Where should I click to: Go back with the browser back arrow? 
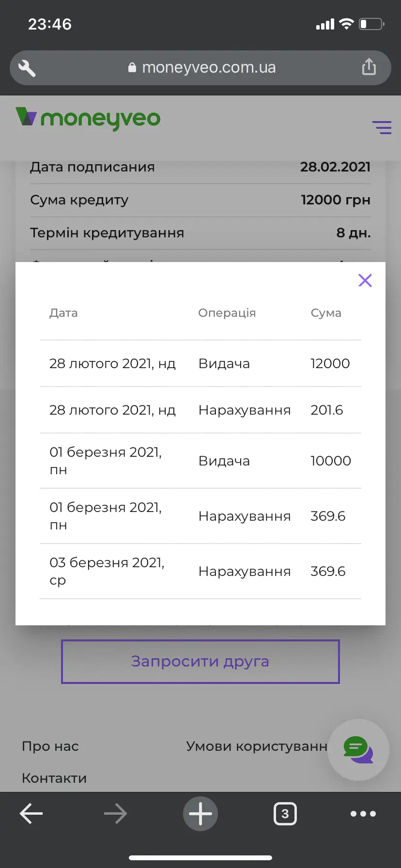coord(31,814)
